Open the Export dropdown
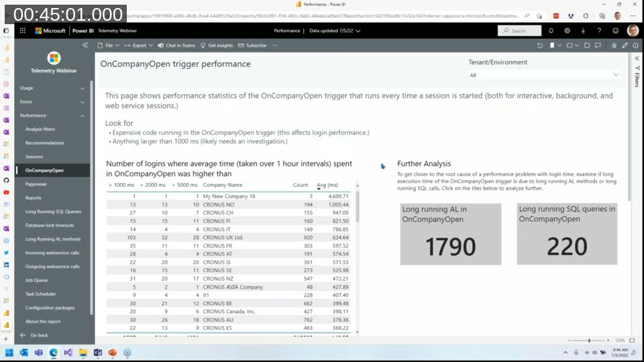644x362 pixels. tap(139, 46)
